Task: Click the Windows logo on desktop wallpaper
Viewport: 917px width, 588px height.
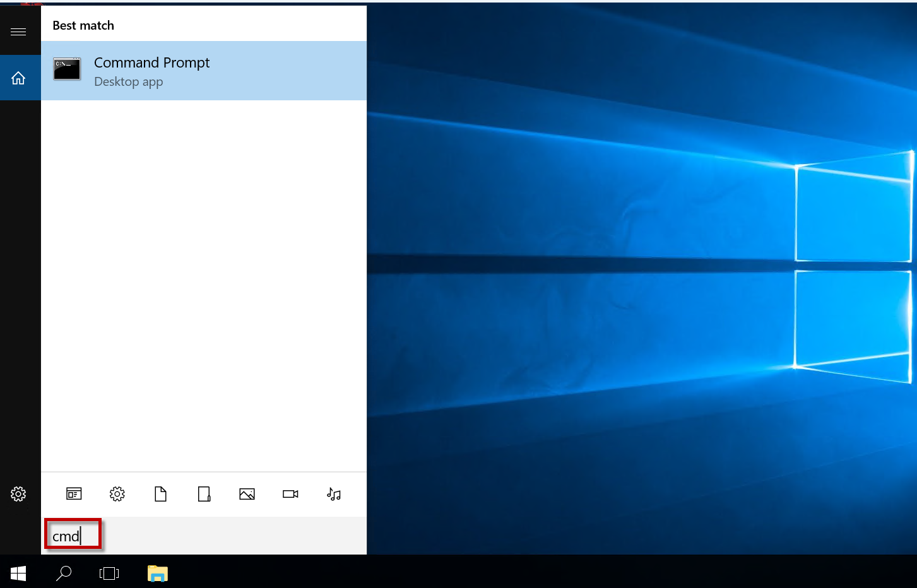Action: (852, 265)
